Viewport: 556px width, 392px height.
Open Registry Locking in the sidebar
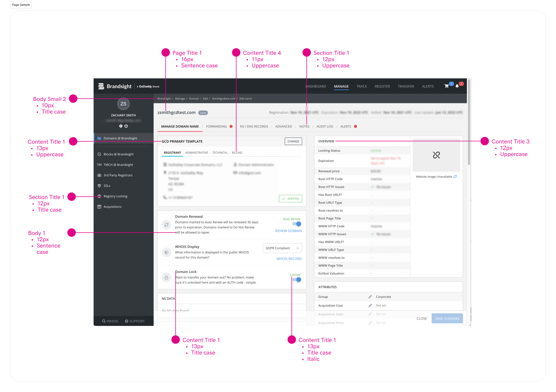tap(115, 196)
